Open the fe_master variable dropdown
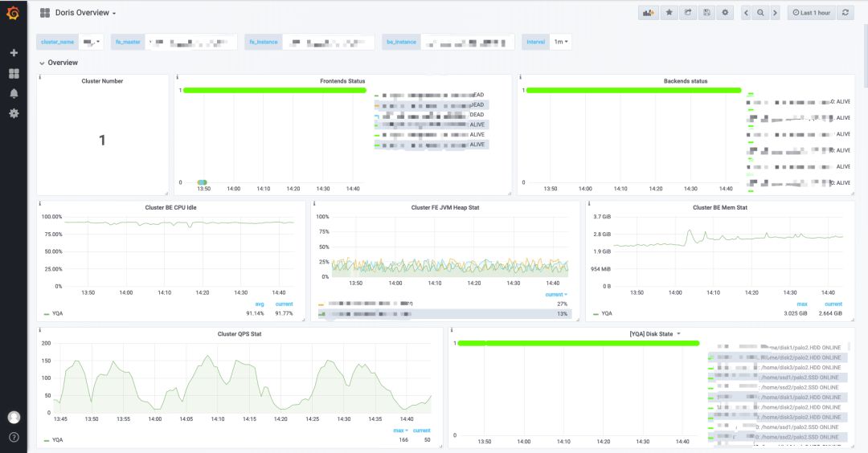This screenshot has width=868, height=453. pos(191,42)
